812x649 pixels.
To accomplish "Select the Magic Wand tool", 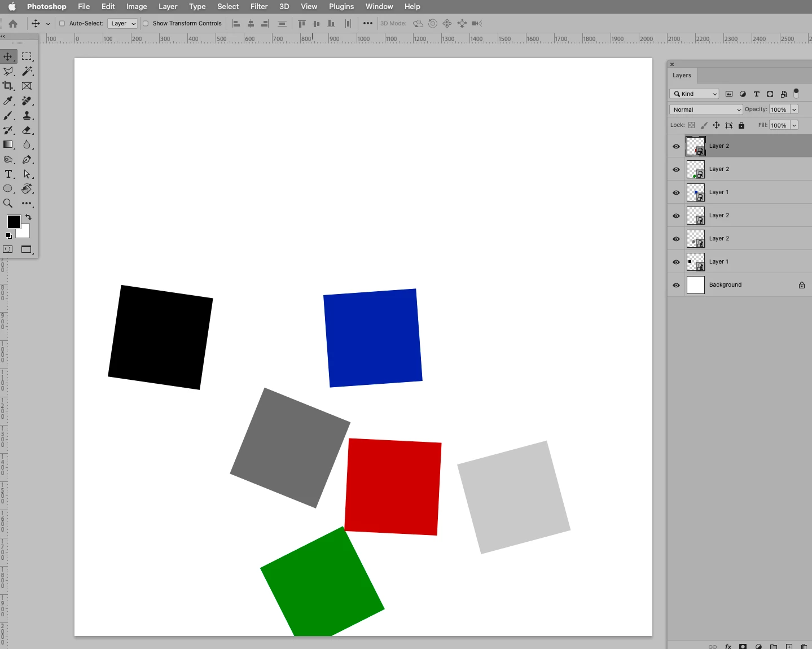I will 27,71.
